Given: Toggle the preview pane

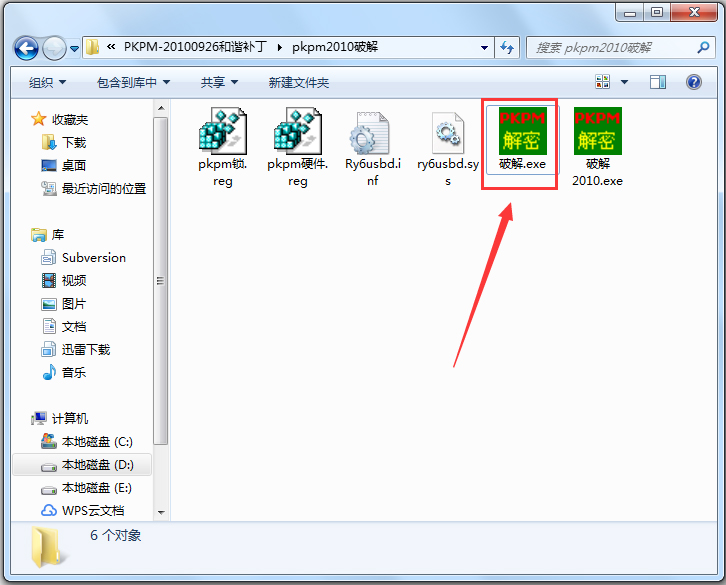Looking at the screenshot, I should pyautogui.click(x=657, y=82).
